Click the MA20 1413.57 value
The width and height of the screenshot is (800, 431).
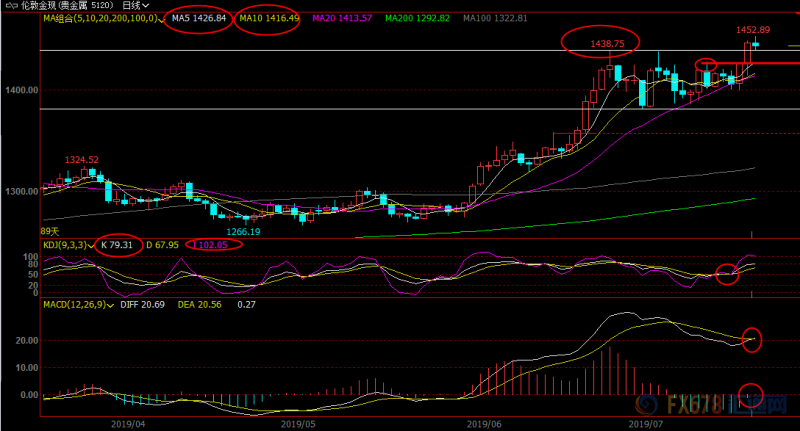pos(342,18)
